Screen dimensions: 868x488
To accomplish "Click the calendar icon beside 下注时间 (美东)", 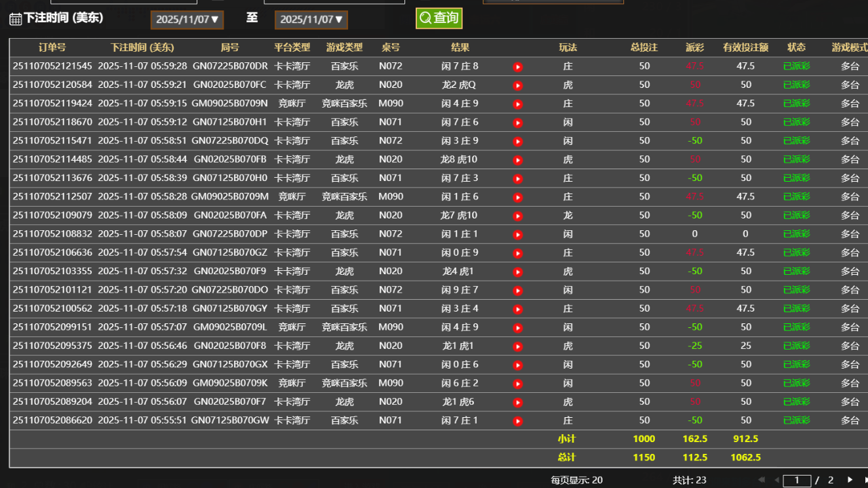I will pos(14,20).
